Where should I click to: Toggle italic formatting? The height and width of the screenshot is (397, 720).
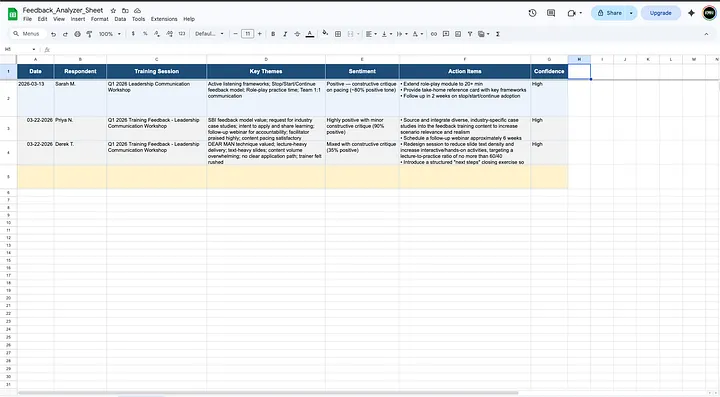pyautogui.click(x=285, y=34)
